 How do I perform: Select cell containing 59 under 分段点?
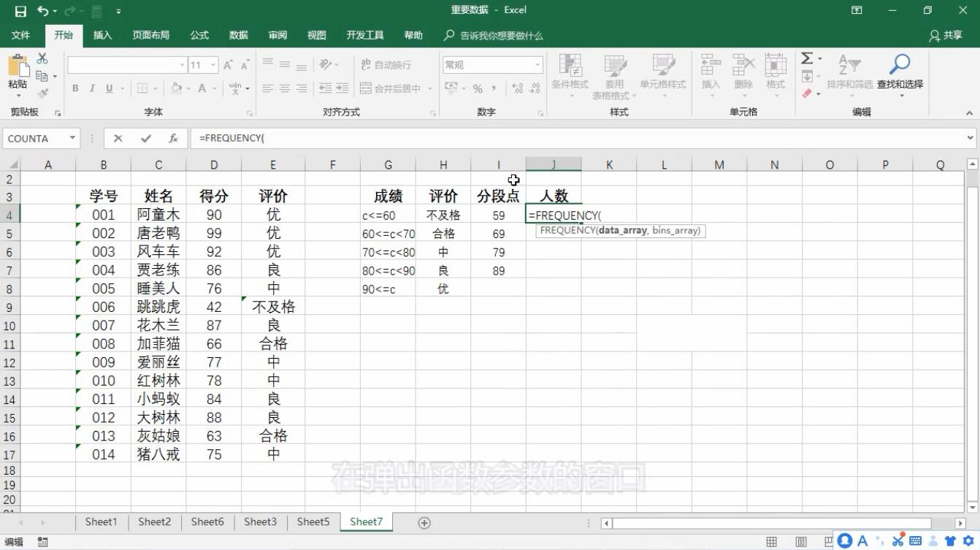point(499,215)
